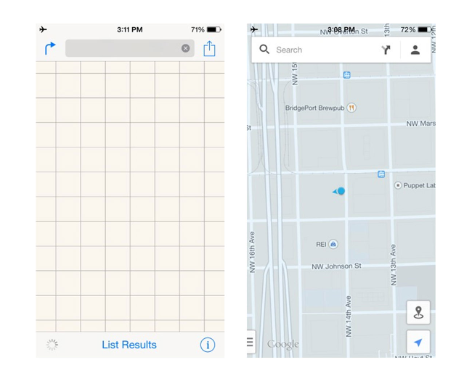Tap the loading spinner beside List Results
476x380 pixels.
point(52,345)
